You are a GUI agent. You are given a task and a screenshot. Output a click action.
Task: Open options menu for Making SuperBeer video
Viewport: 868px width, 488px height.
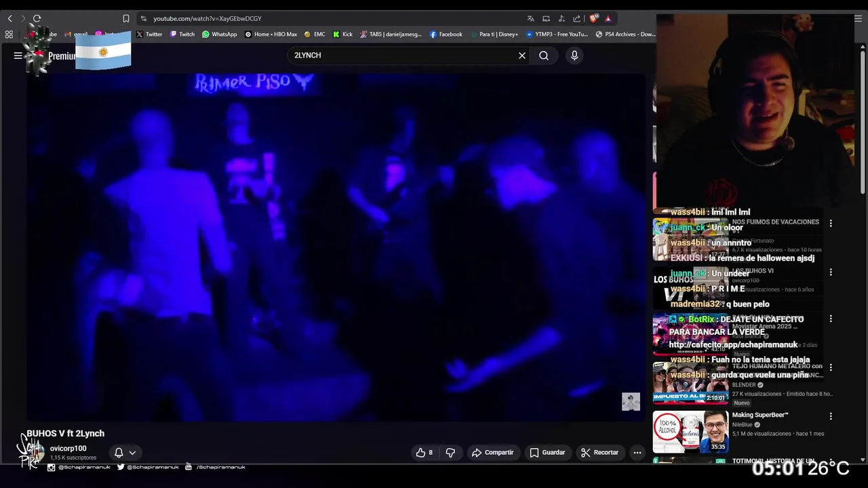(831, 416)
